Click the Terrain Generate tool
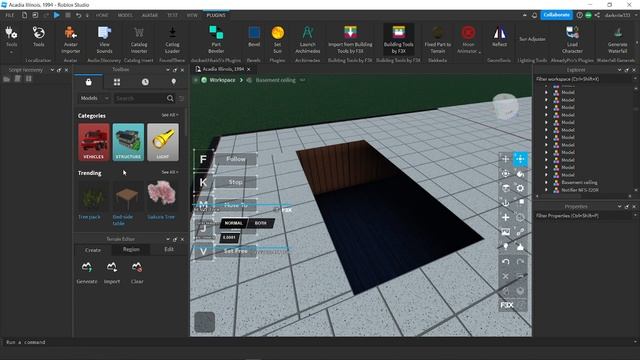Image resolution: width=640 pixels, height=360 pixels. coord(87,273)
